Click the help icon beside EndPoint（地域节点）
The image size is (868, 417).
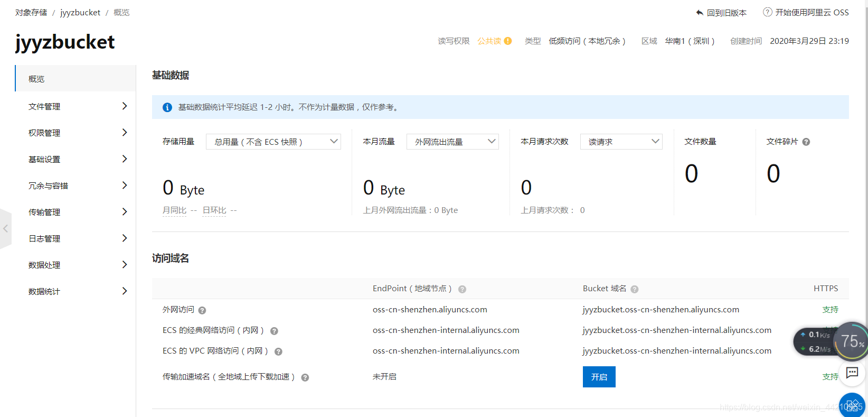(462, 289)
